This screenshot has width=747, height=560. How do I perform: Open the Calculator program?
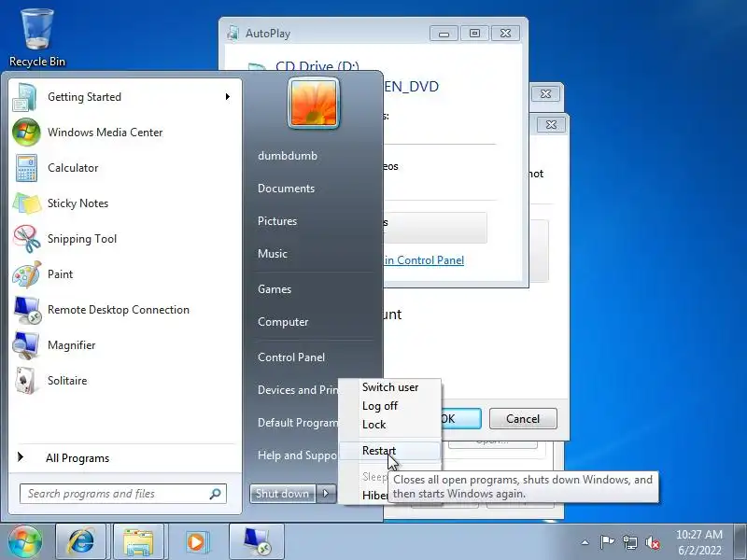[125, 168]
